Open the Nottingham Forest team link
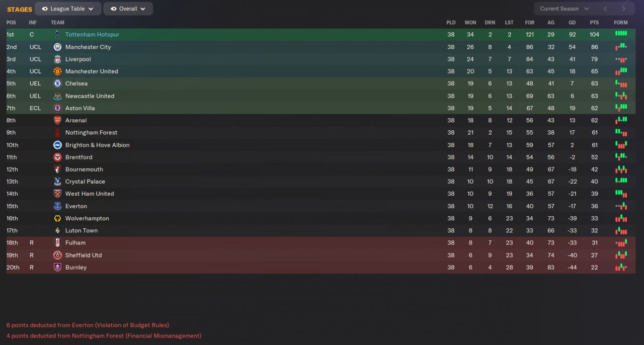 (91, 133)
